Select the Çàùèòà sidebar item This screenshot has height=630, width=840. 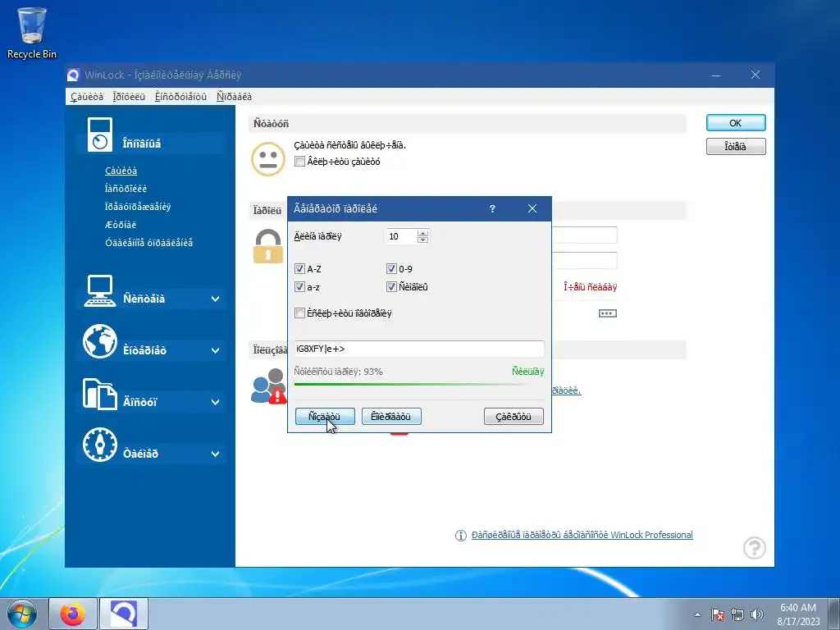pos(121,171)
